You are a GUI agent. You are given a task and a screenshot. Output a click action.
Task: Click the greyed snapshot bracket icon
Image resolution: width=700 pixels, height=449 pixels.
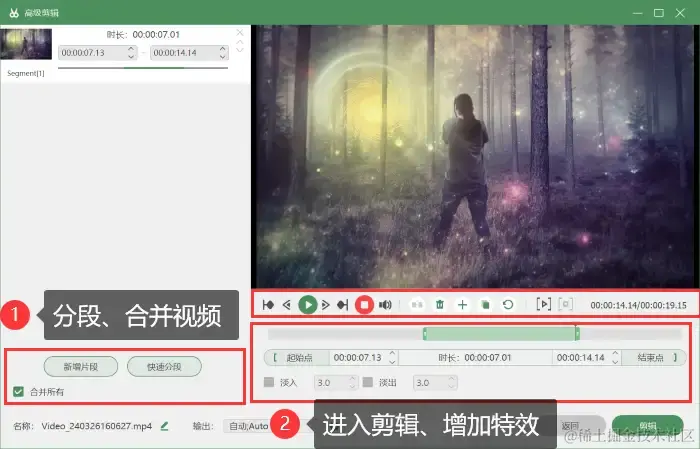566,304
